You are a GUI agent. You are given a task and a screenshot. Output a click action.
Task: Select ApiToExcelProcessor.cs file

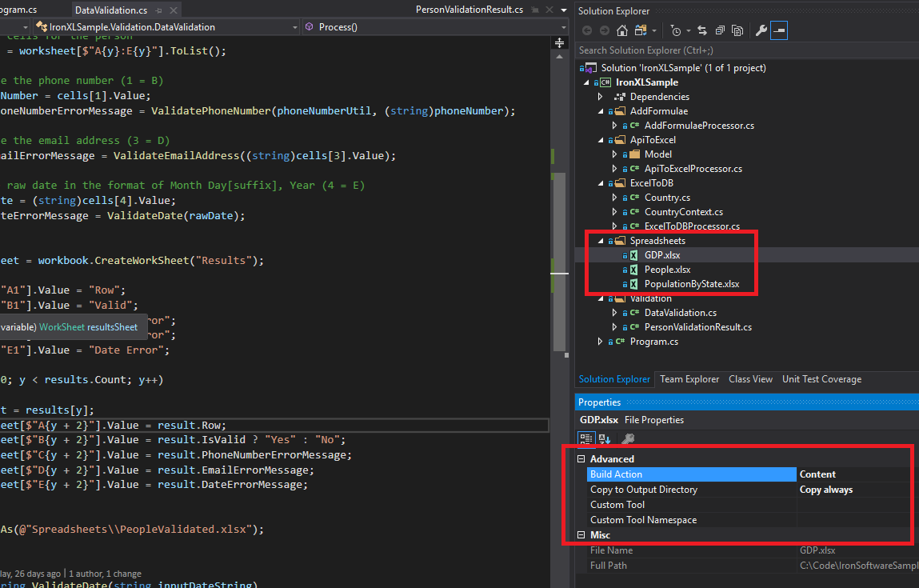(693, 169)
